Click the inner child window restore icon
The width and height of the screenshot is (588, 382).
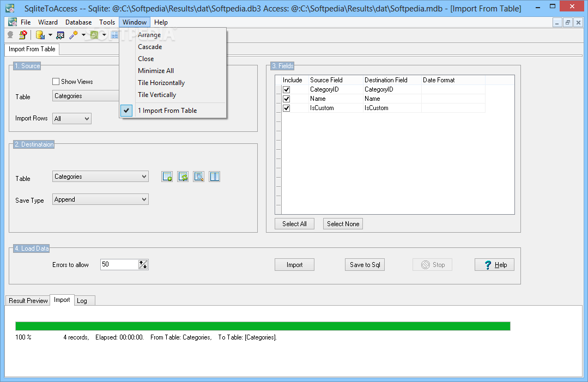(568, 23)
